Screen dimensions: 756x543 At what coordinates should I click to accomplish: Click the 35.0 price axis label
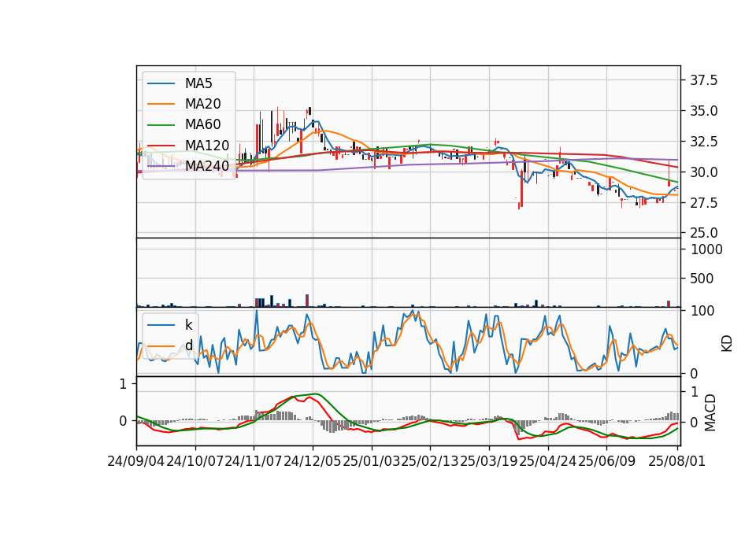tap(703, 111)
